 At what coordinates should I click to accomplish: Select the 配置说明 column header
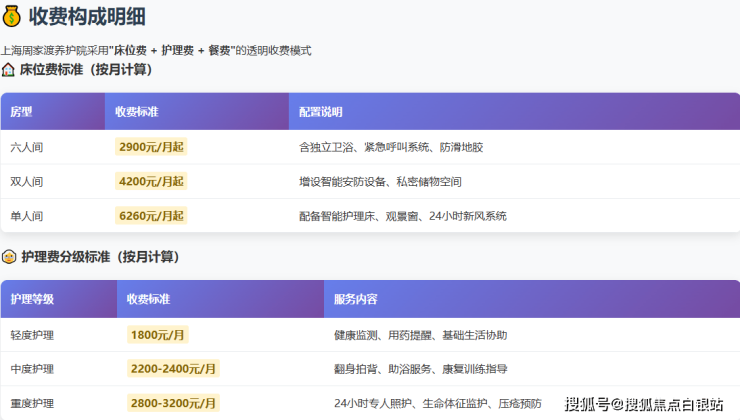point(320,112)
